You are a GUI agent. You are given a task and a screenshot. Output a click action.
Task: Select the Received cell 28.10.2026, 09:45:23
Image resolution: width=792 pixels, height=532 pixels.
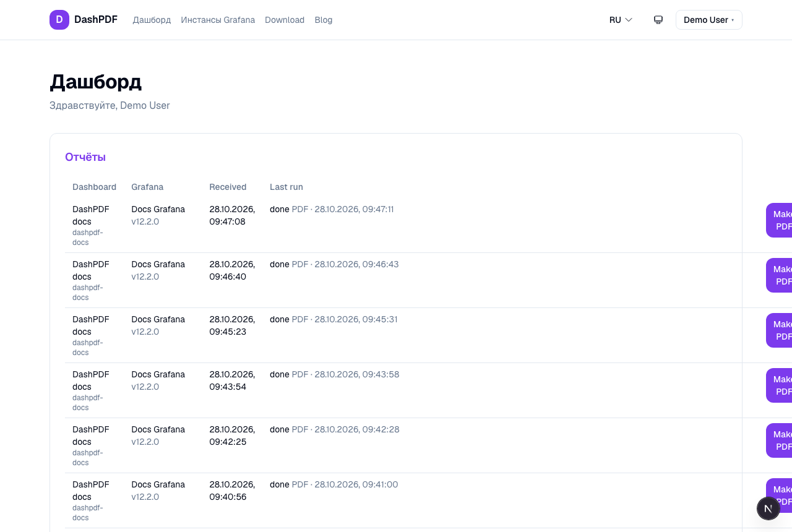coord(232,325)
